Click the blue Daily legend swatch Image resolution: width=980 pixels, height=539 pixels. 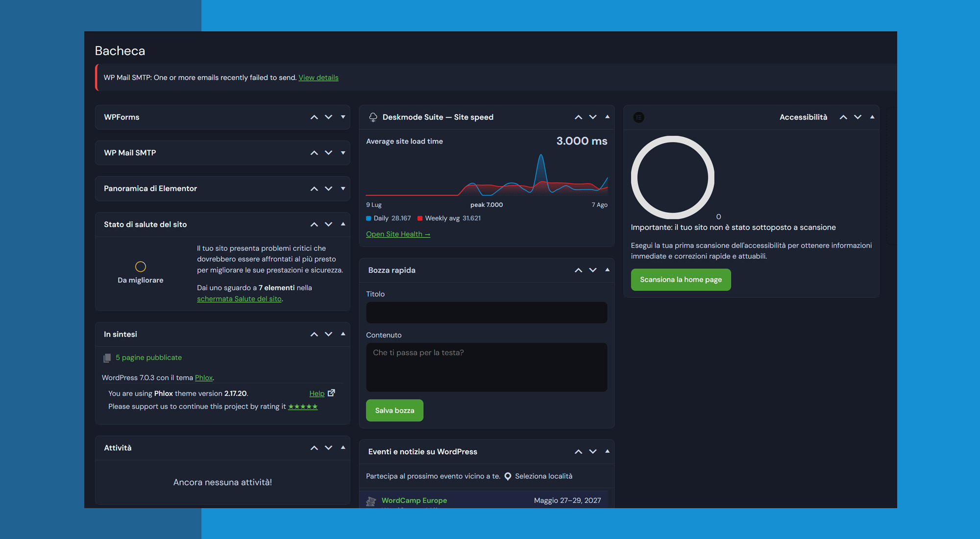pyautogui.click(x=368, y=219)
